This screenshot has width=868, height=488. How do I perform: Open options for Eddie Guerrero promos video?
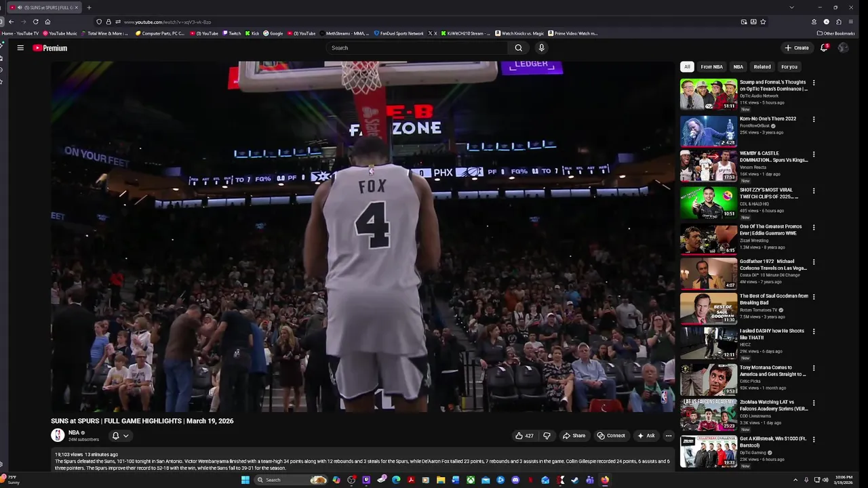pyautogui.click(x=814, y=227)
